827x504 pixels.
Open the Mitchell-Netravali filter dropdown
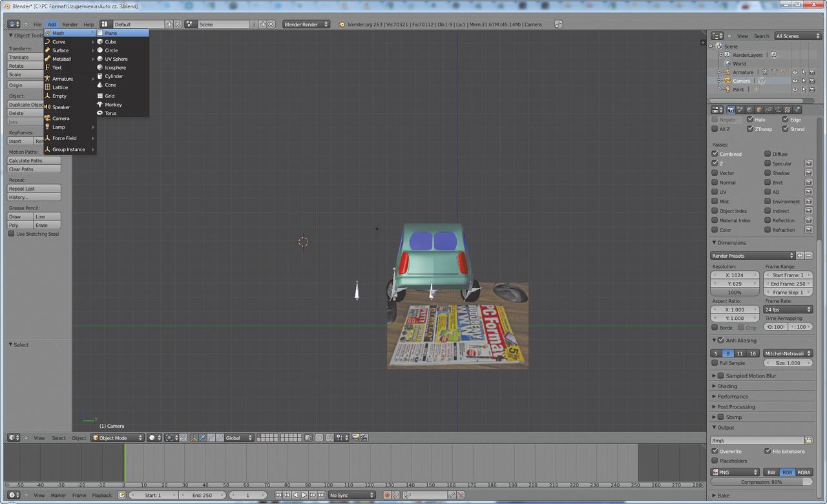pos(788,353)
